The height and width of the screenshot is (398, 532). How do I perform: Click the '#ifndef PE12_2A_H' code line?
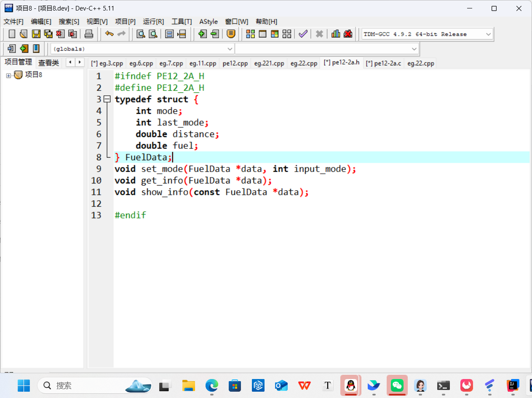point(160,76)
